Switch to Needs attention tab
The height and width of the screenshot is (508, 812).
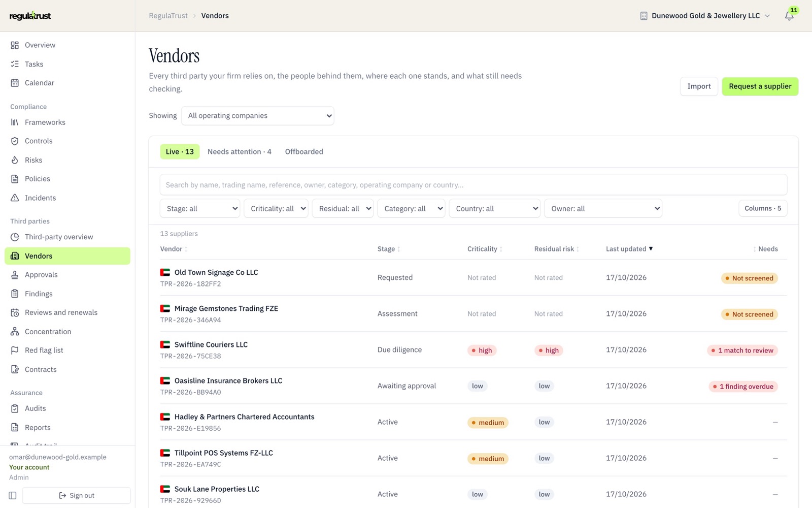[x=240, y=151]
